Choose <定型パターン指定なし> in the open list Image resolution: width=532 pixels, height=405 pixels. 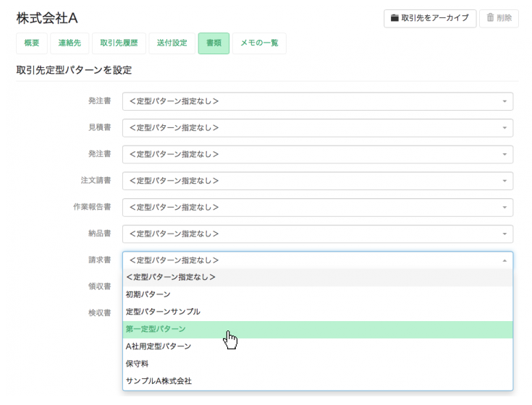(318, 277)
